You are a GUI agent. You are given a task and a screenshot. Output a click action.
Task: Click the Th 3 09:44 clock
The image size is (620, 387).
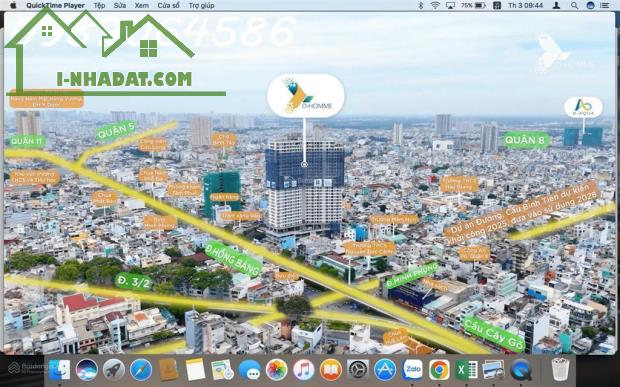[525, 5]
